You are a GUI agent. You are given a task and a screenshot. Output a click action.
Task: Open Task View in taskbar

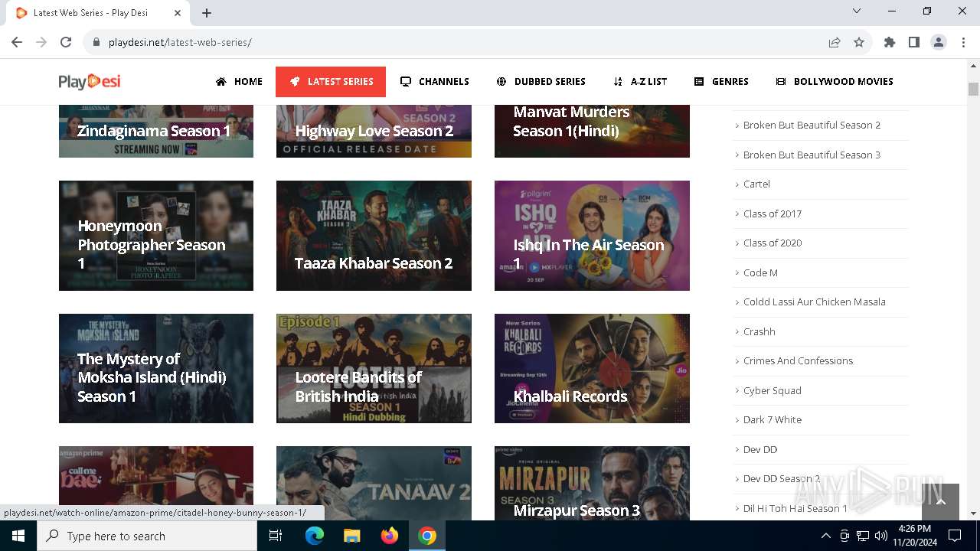[x=276, y=536]
